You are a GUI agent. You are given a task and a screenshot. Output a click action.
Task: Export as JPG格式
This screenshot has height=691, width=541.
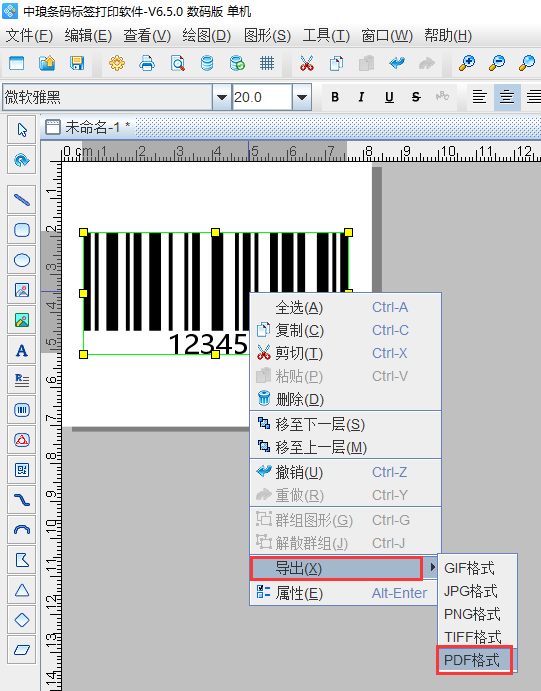tap(477, 591)
